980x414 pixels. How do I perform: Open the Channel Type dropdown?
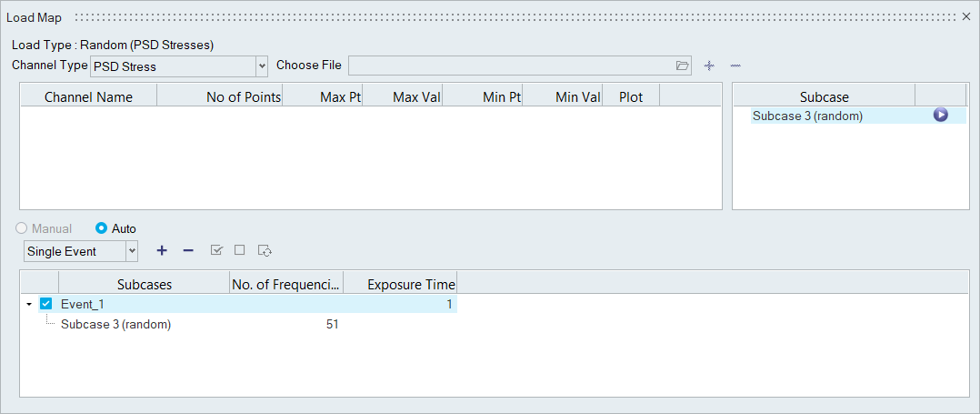262,66
